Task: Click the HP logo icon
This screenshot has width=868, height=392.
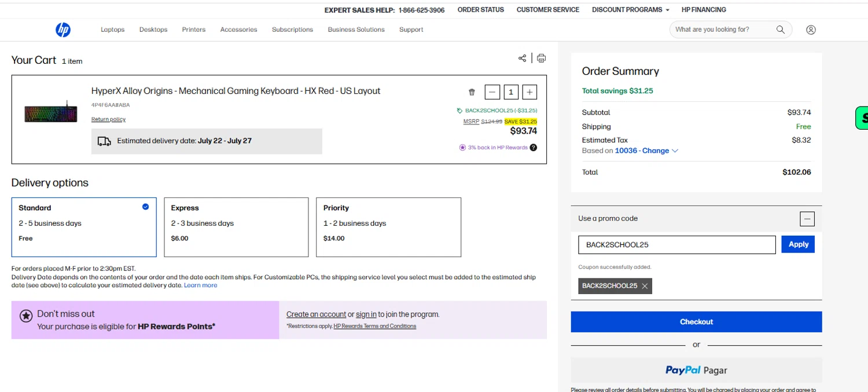Action: (x=63, y=30)
